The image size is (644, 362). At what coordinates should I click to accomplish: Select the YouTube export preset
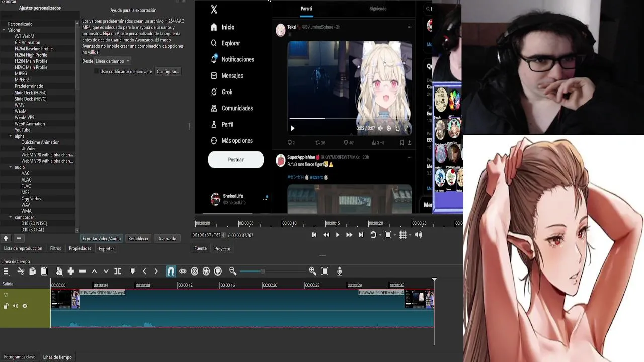click(x=23, y=130)
